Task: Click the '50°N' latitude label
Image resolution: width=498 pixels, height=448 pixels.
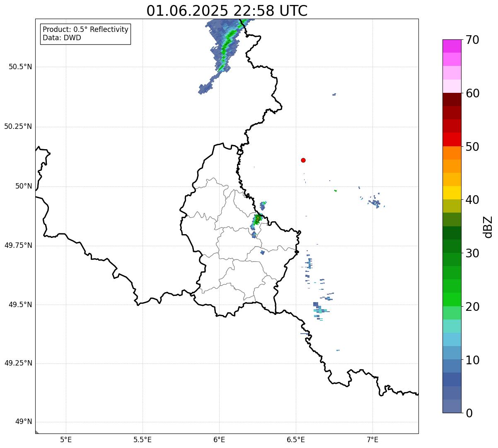Action: tap(24, 186)
